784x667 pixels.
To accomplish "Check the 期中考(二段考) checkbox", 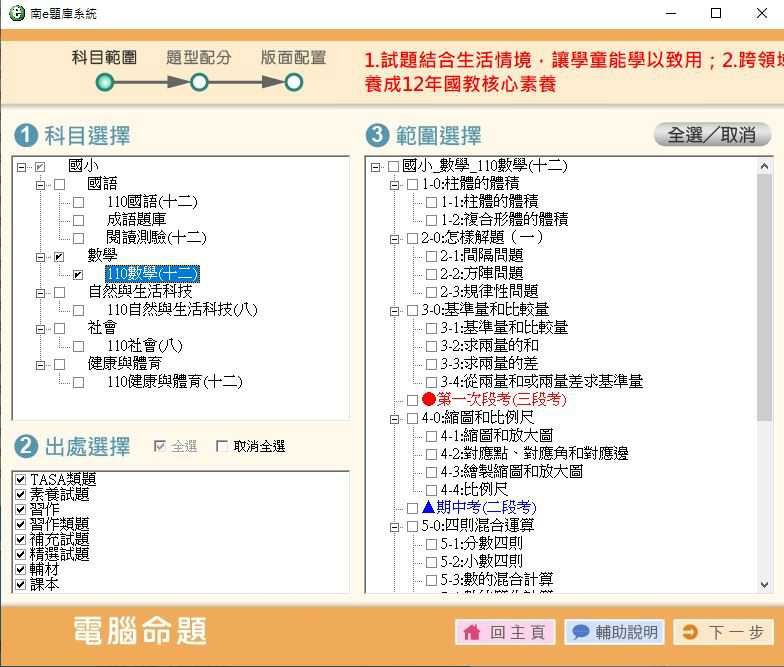I will click(412, 508).
